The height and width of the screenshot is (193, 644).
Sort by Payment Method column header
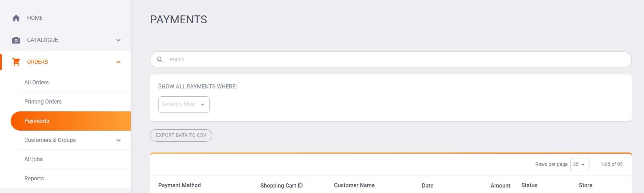[x=180, y=185]
